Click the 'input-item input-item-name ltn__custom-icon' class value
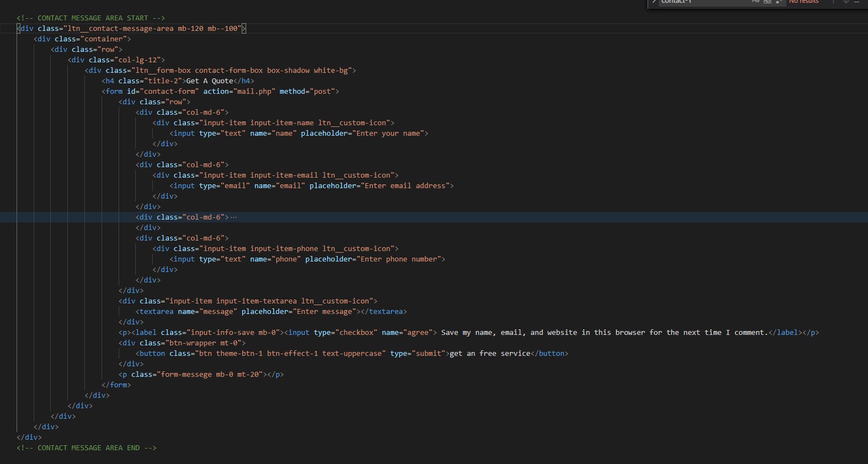The width and height of the screenshot is (868, 464). pyautogui.click(x=295, y=123)
